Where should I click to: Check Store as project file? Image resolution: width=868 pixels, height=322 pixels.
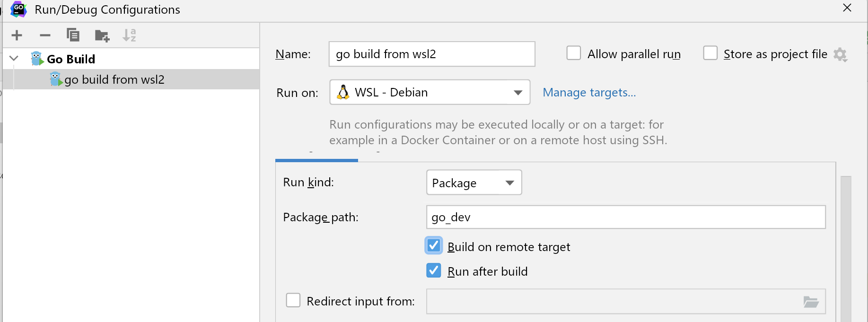coord(710,53)
